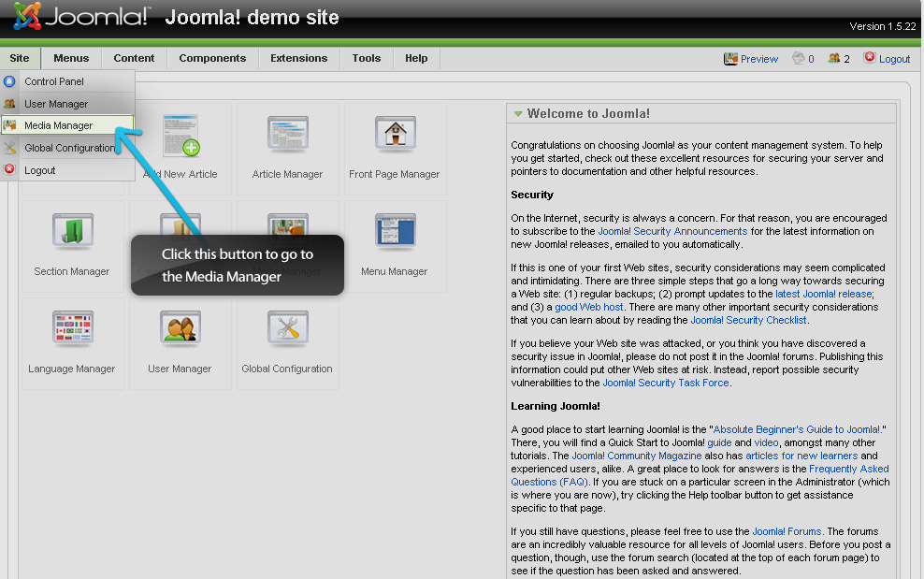Screen dimensions: 924x579
Task: Open Frequently Asked Questions (FAQ) link
Action: point(700,475)
